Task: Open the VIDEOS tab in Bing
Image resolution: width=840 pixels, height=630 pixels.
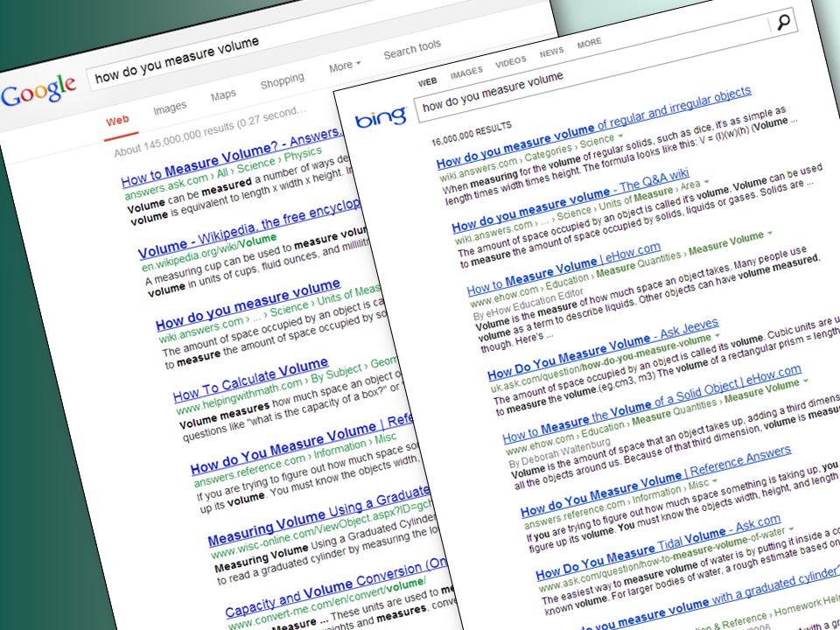Action: 510,61
